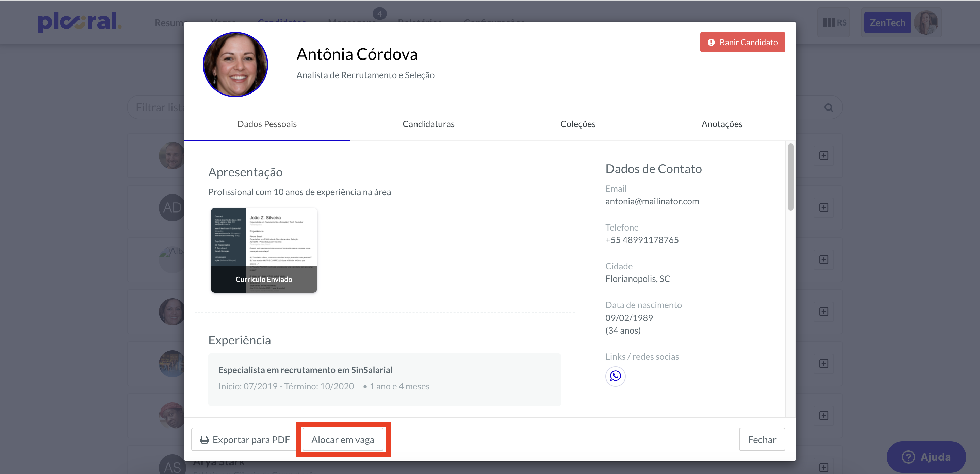Tick checkbox of fifth candidate row

click(142, 364)
